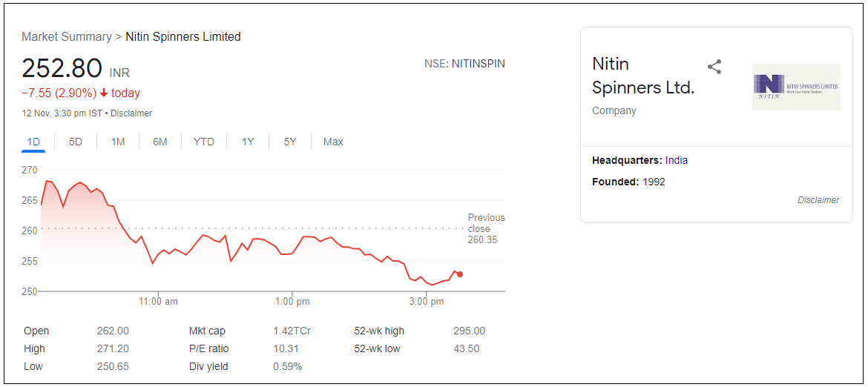Screen dimensions: 868x387
Task: Switch to the 5D chart range
Action: [76, 142]
